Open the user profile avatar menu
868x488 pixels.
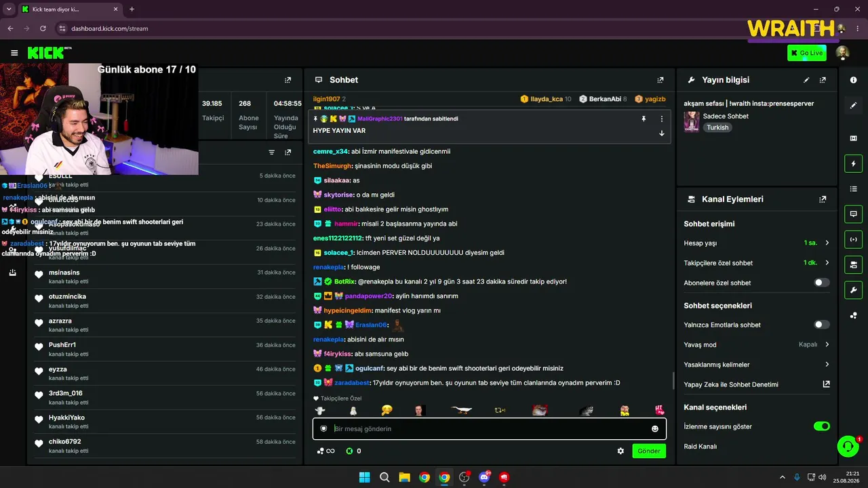click(x=842, y=53)
